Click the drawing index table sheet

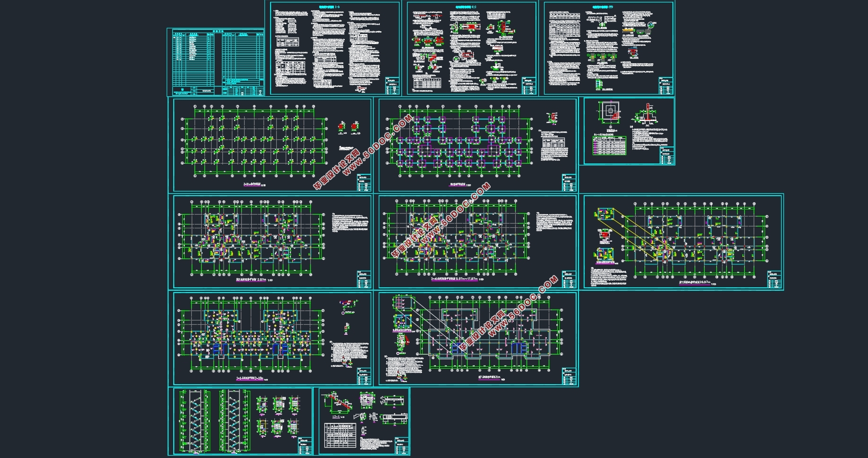215,62
